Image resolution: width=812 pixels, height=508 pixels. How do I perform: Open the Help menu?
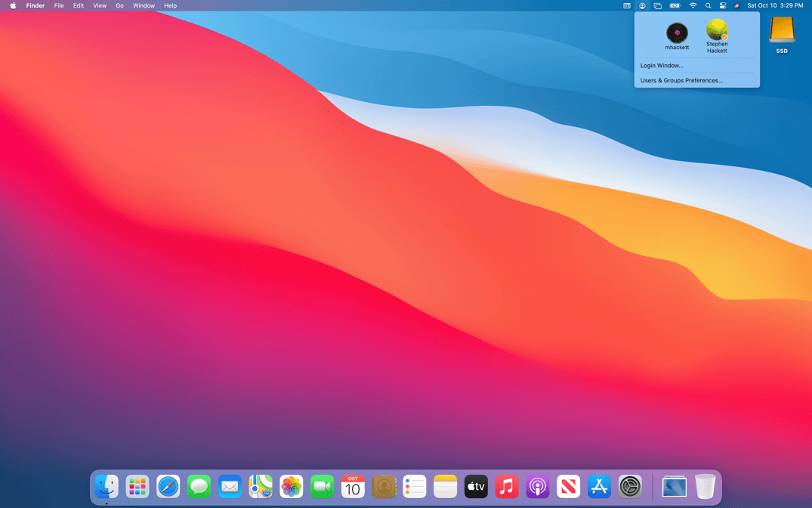pos(171,6)
